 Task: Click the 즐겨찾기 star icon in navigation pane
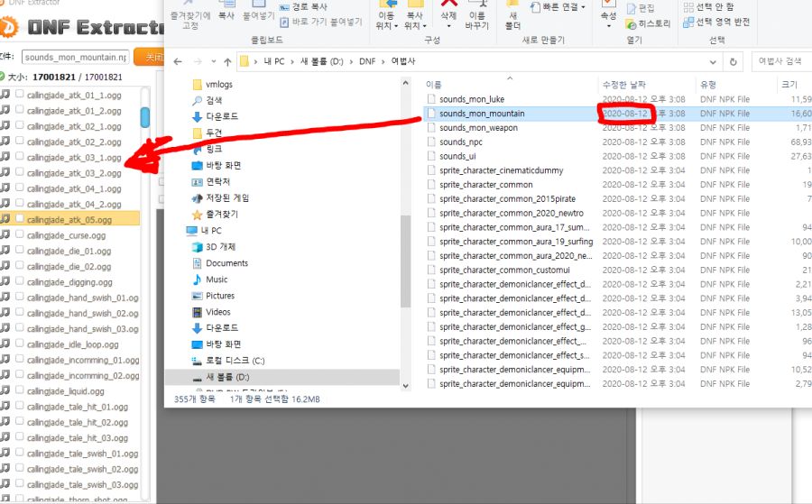point(198,215)
